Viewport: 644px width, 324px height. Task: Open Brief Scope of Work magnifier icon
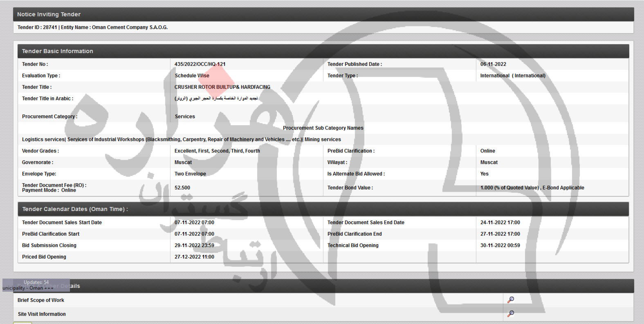coord(511,300)
